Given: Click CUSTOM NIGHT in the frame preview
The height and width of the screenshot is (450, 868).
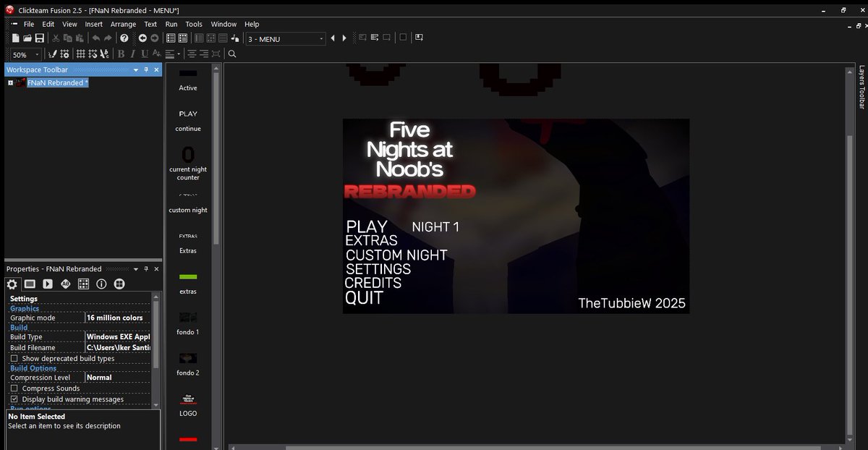Looking at the screenshot, I should [396, 255].
